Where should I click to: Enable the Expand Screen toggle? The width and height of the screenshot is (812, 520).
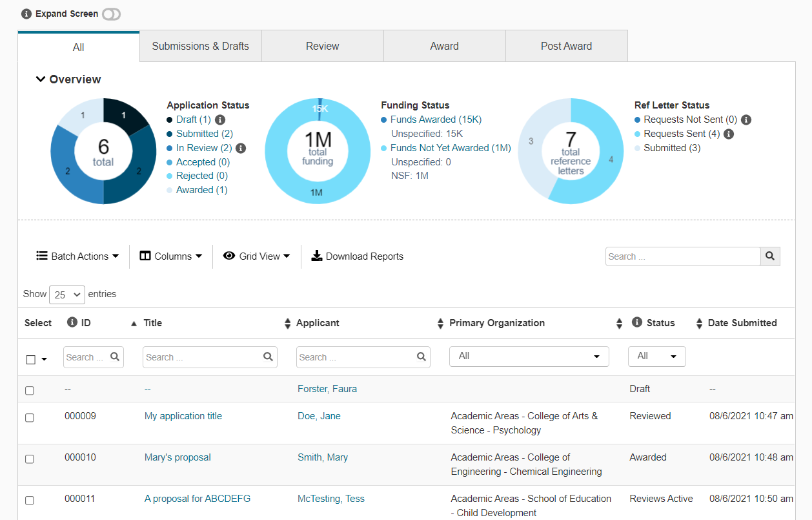click(111, 14)
